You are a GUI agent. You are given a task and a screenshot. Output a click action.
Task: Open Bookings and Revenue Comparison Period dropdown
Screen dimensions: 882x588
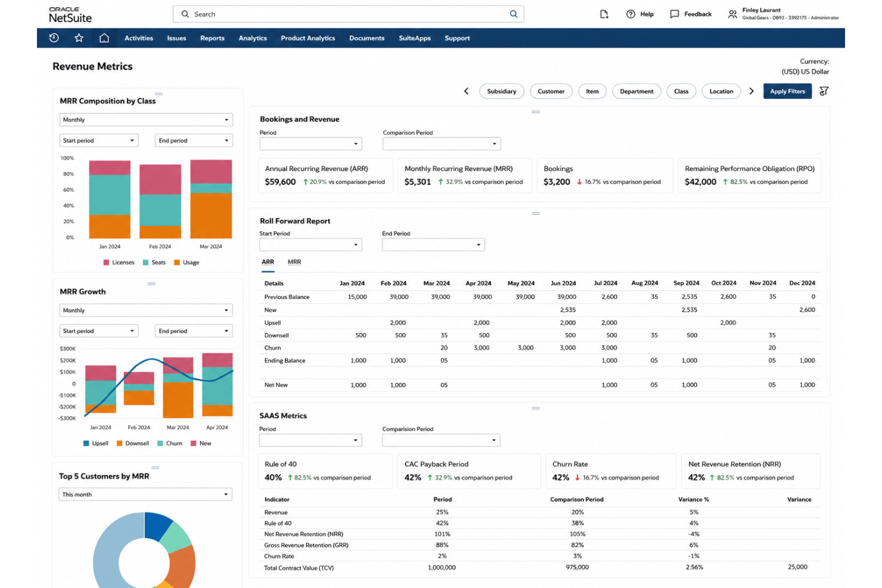[x=442, y=144]
